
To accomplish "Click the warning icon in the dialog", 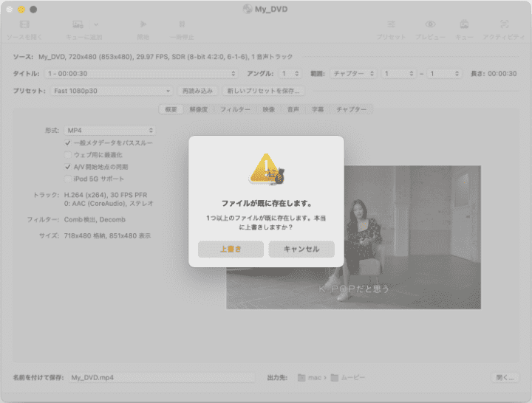I will point(266,169).
